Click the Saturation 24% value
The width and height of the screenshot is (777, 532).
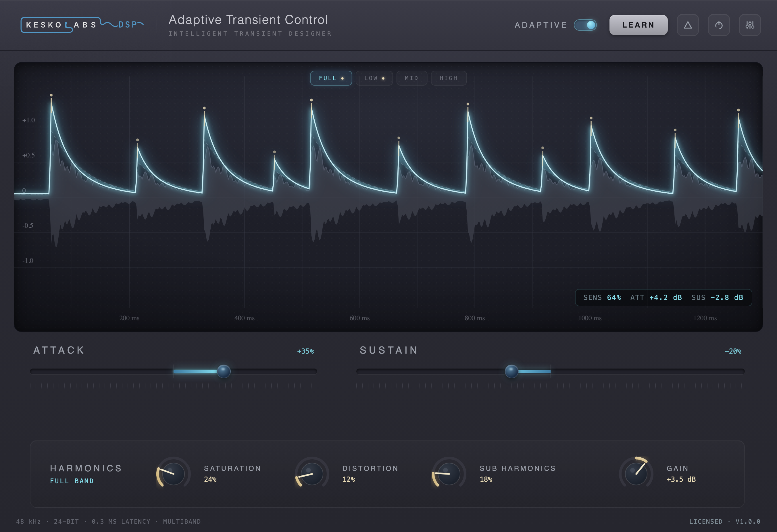210,479
